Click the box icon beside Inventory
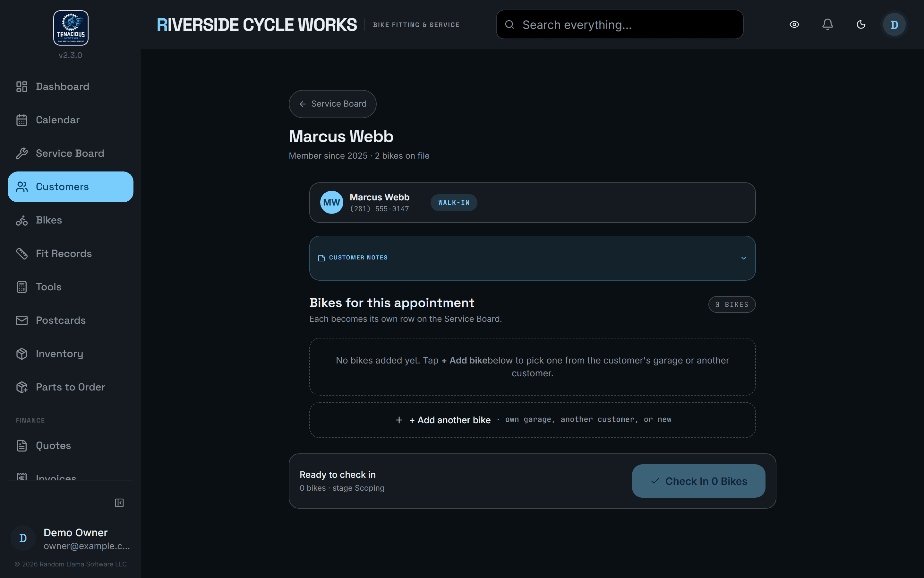 click(x=22, y=354)
